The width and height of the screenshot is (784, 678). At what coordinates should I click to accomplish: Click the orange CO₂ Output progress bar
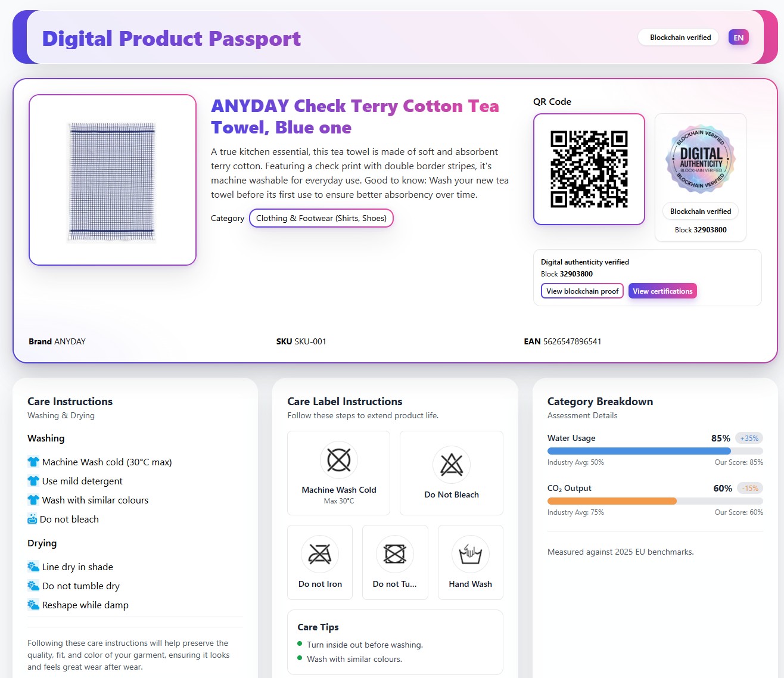point(612,501)
